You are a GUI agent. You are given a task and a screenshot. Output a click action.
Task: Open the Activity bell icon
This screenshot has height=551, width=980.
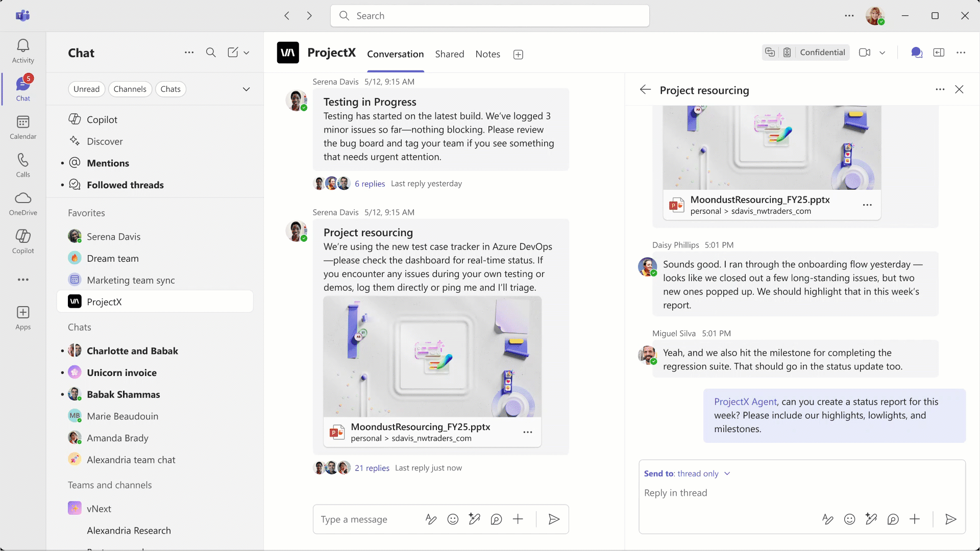[23, 51]
